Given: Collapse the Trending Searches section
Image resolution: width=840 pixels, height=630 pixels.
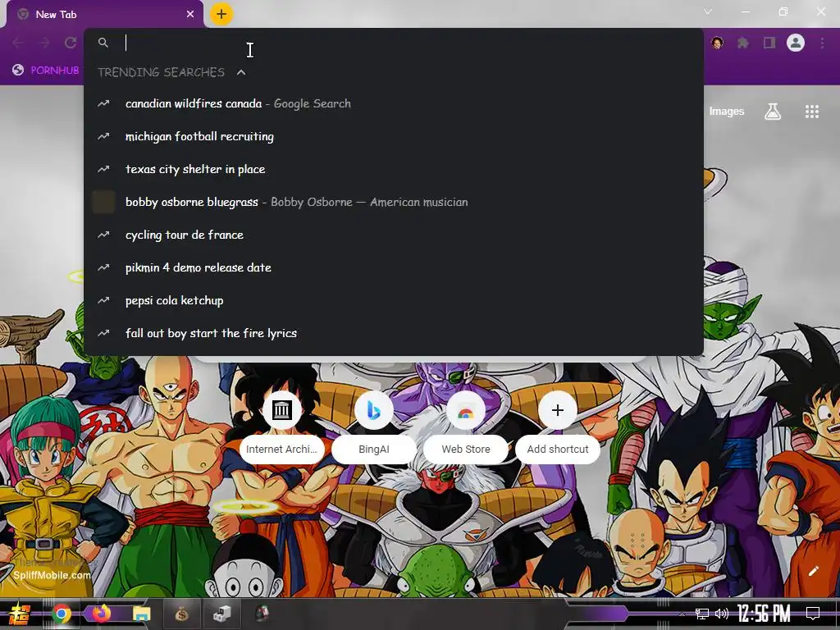Looking at the screenshot, I should [x=241, y=72].
